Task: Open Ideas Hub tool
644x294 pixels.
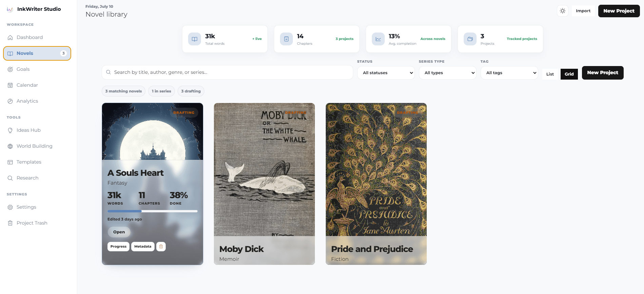Action: 37,130
